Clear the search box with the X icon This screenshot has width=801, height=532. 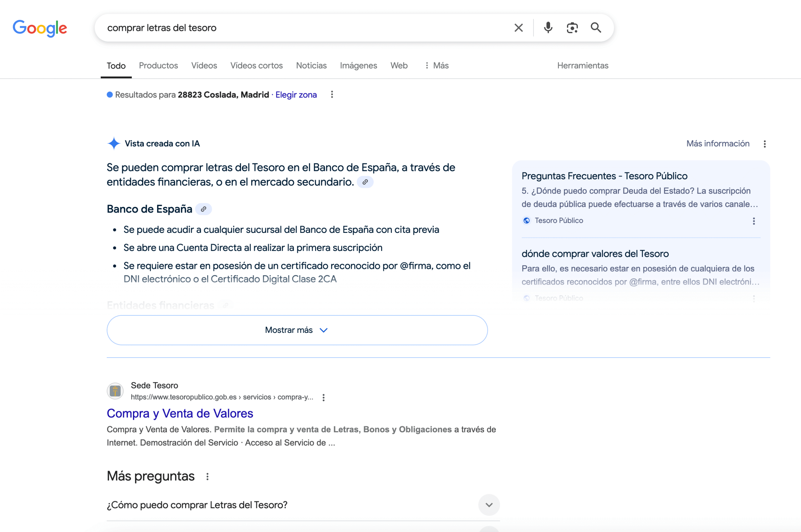tap(518, 28)
